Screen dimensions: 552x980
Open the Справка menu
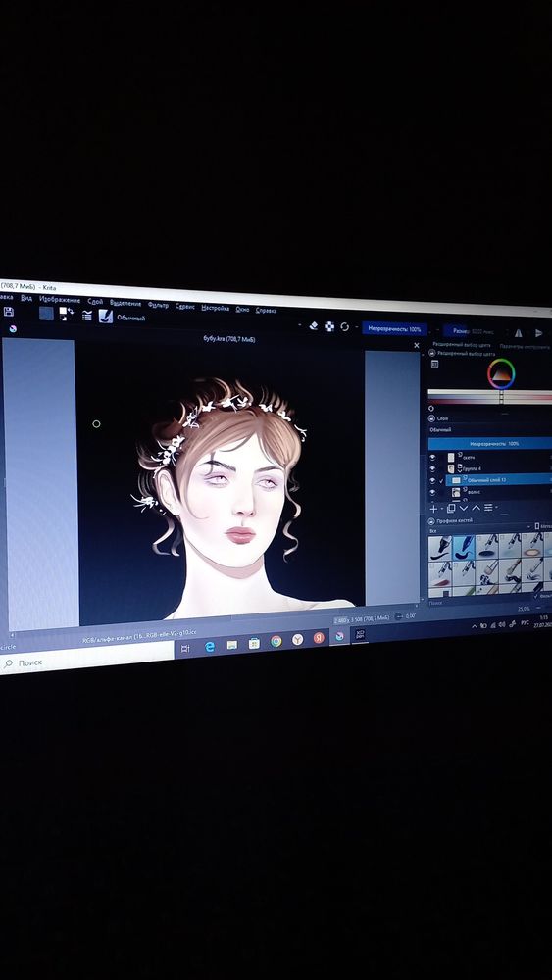tap(267, 311)
